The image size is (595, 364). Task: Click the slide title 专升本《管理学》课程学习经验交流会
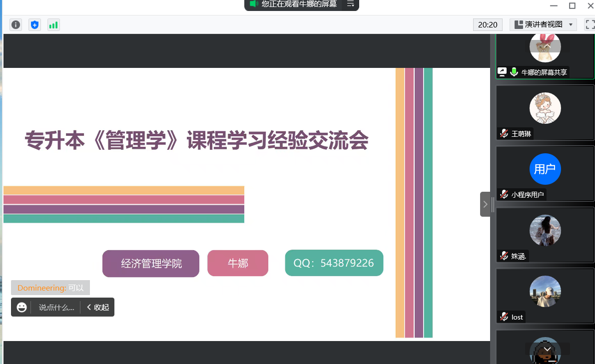tap(196, 140)
